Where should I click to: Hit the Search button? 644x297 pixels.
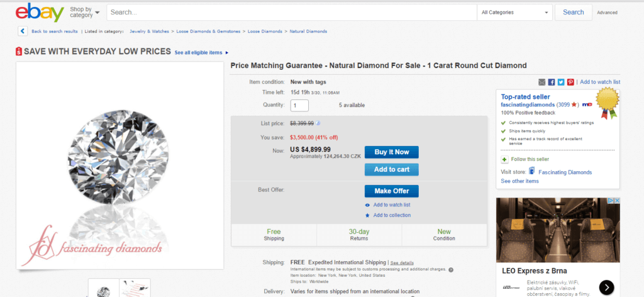pyautogui.click(x=574, y=13)
